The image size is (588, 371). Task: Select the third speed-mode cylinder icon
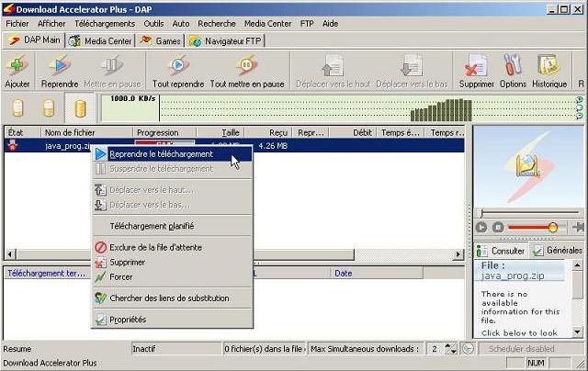coord(80,108)
